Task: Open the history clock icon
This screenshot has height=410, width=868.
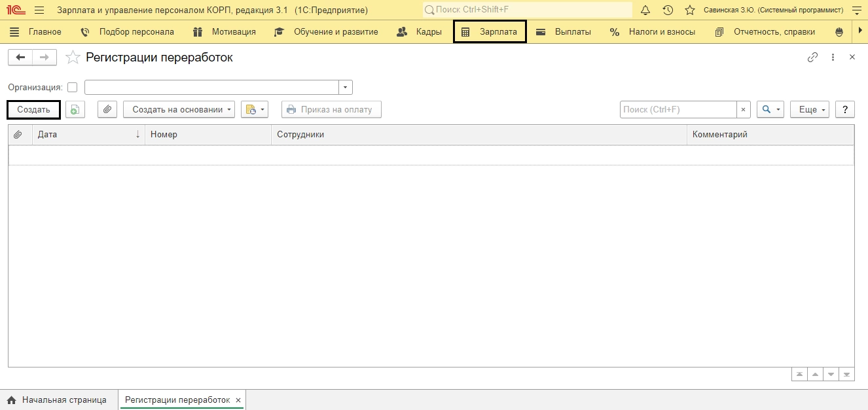Action: tap(668, 10)
